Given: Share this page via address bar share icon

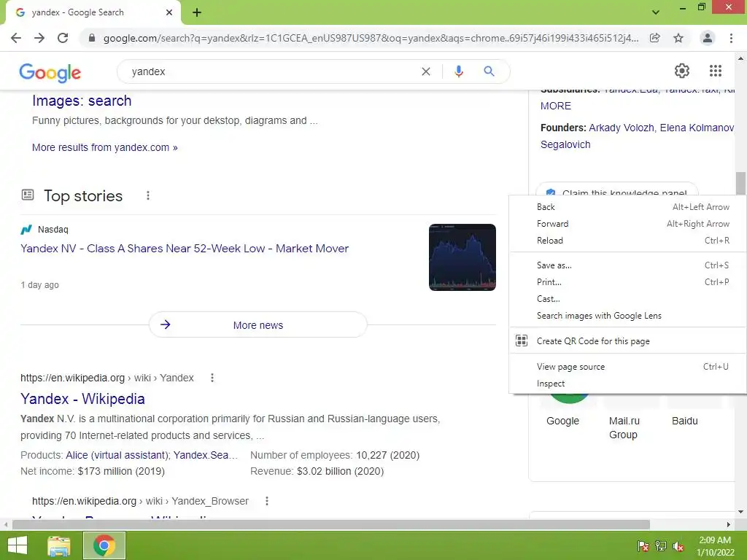Looking at the screenshot, I should (655, 38).
